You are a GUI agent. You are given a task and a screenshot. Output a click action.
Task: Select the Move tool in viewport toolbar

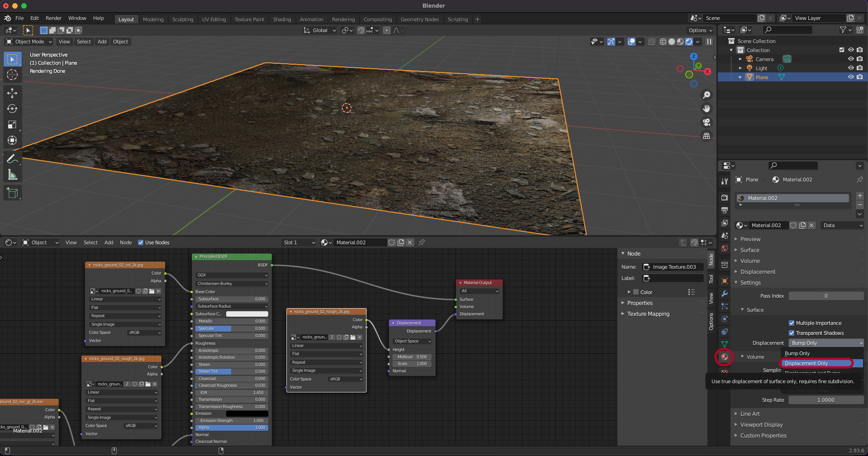[12, 93]
